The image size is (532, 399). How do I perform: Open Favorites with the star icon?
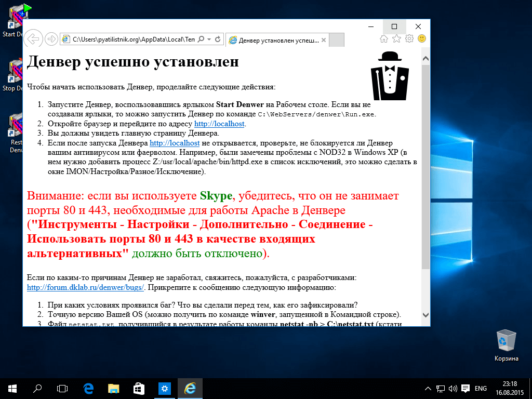[396, 39]
